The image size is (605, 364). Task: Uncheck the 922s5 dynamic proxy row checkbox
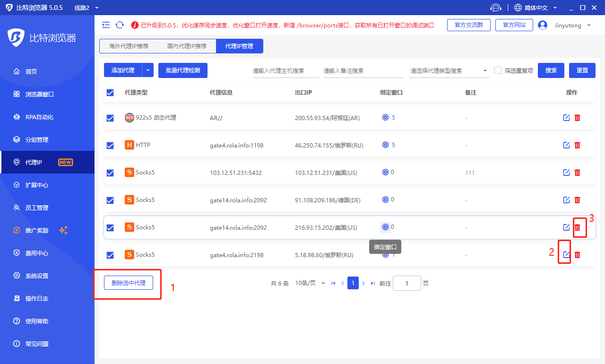(x=110, y=118)
